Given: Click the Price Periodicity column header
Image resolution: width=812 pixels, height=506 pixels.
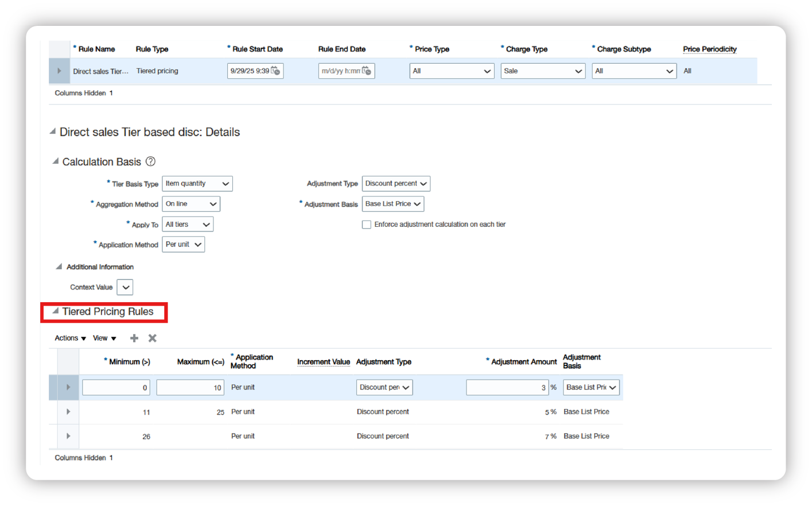Looking at the screenshot, I should 709,49.
